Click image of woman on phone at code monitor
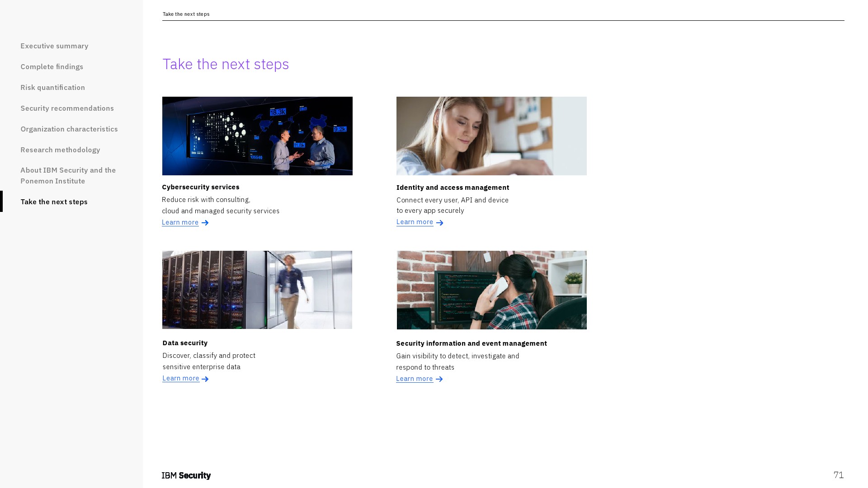 tap(491, 290)
